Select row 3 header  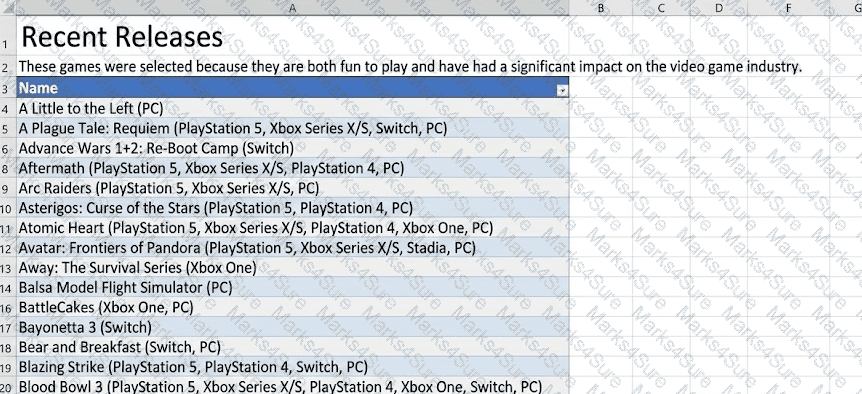8,88
